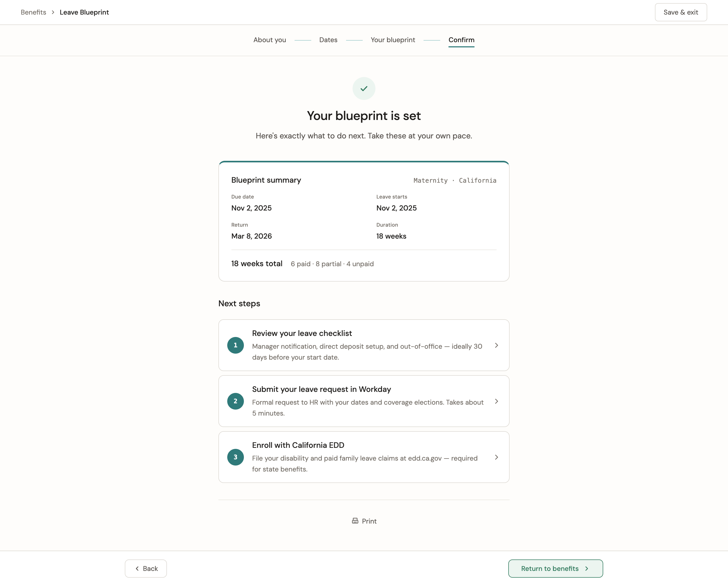Click the printer icon next to Print
728x586 pixels.
coord(355,521)
